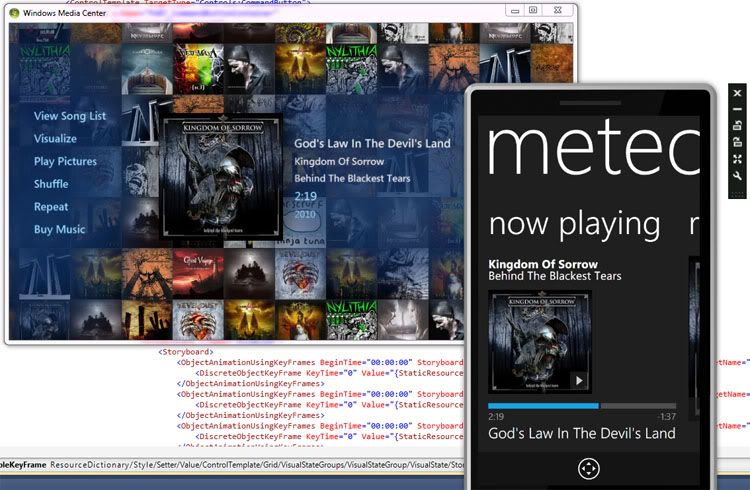
Task: Click the Windows Media Center title bar icon
Action: pyautogui.click(x=13, y=11)
